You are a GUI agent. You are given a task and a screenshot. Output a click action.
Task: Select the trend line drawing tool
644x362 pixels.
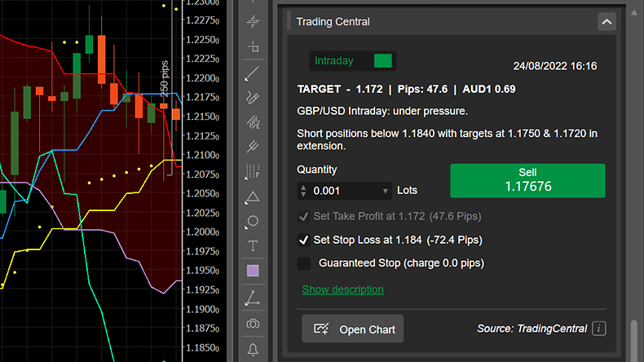coord(252,73)
